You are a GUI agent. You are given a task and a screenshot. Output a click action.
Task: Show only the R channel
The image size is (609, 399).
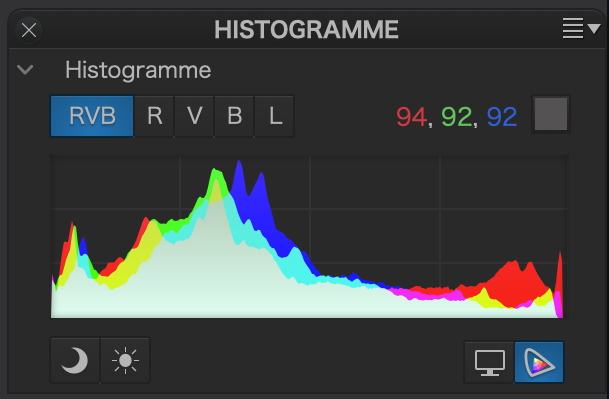click(x=155, y=116)
